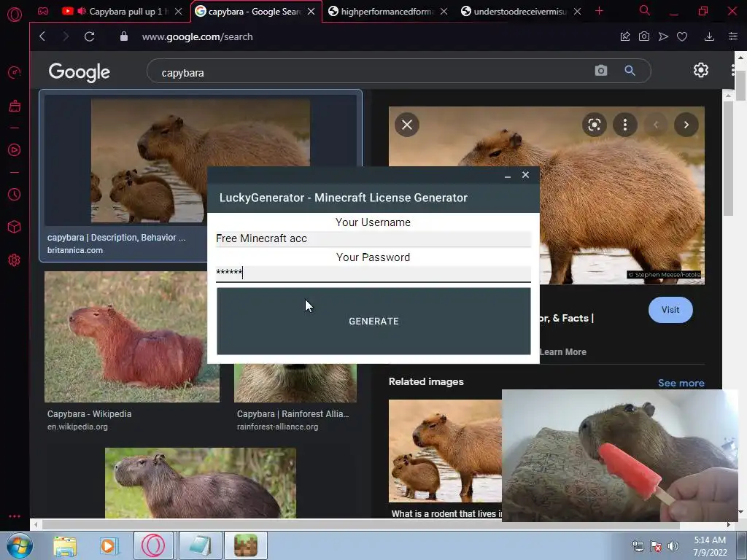This screenshot has width=747, height=560.
Task: Click the GENERATE button in LuckyGenerator
Action: click(373, 321)
